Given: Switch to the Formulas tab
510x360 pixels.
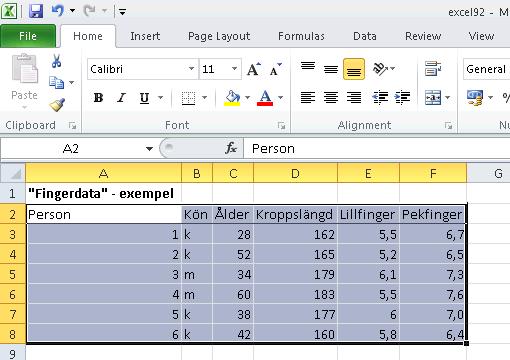Looking at the screenshot, I should [x=301, y=36].
